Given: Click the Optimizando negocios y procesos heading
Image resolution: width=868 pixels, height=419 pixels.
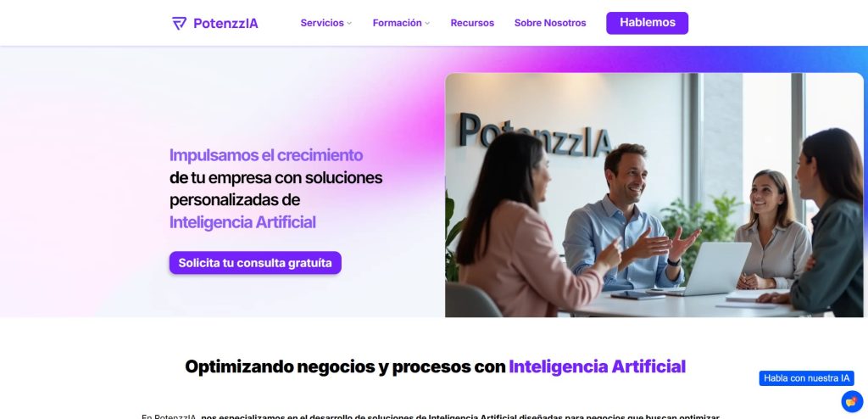Looking at the screenshot, I should click(x=435, y=366).
